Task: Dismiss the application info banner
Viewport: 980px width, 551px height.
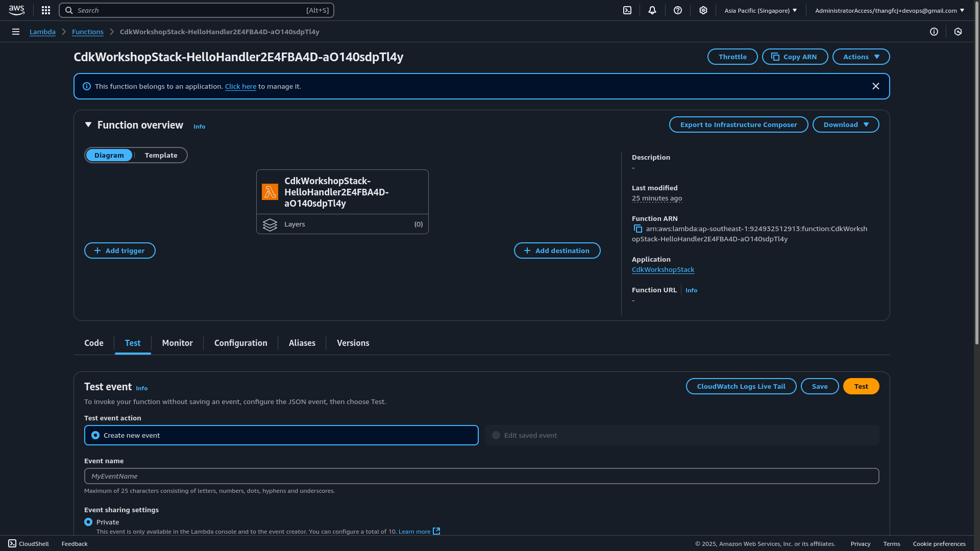Action: 876,86
